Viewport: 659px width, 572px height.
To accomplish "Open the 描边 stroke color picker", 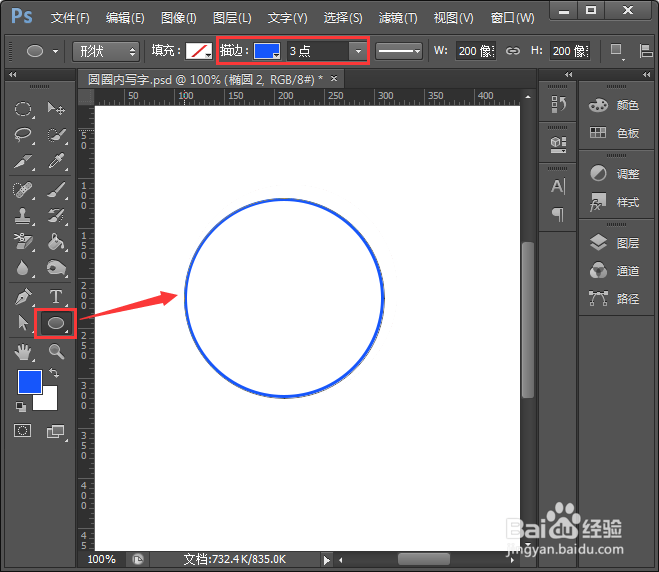I will [267, 51].
